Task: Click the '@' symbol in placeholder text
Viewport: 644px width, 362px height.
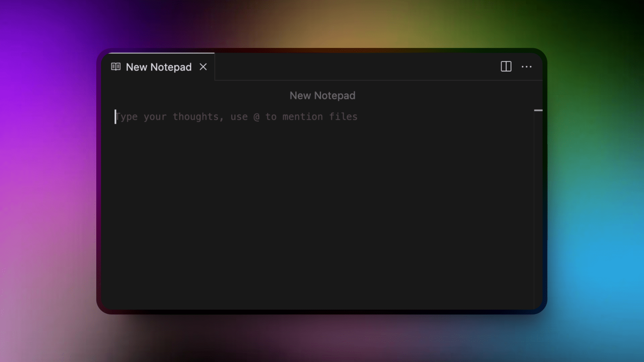Action: pyautogui.click(x=257, y=117)
